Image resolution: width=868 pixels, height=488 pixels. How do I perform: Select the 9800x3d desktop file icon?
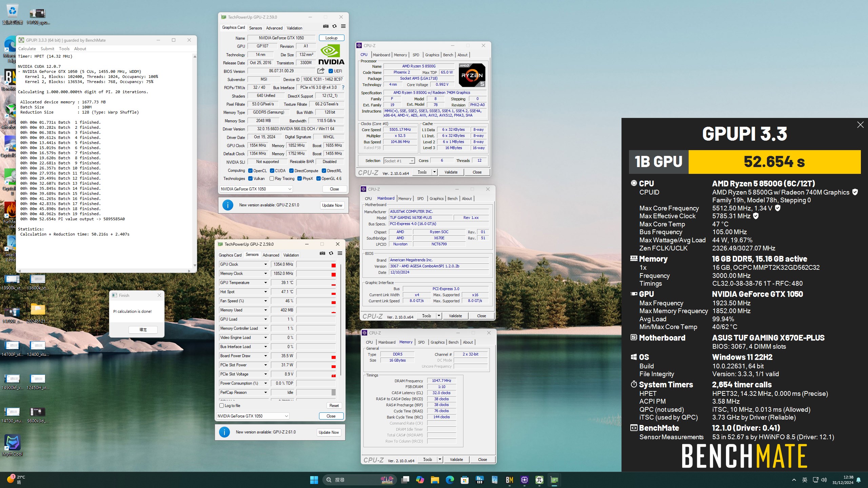38,415
